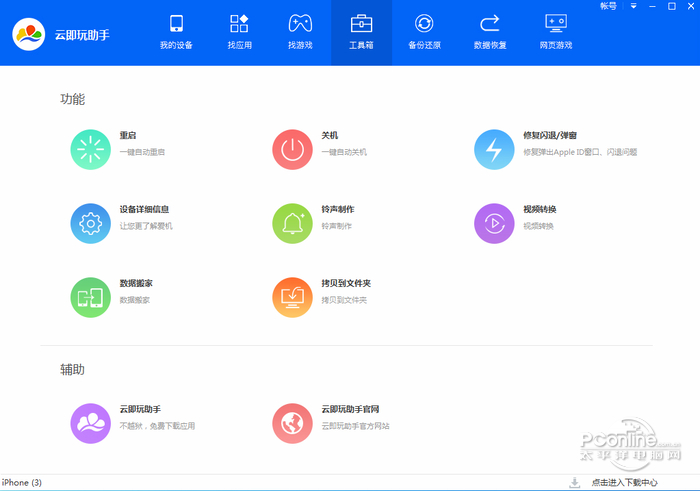
Task: Enter the download center via 点击进入下载中心
Action: click(625, 483)
